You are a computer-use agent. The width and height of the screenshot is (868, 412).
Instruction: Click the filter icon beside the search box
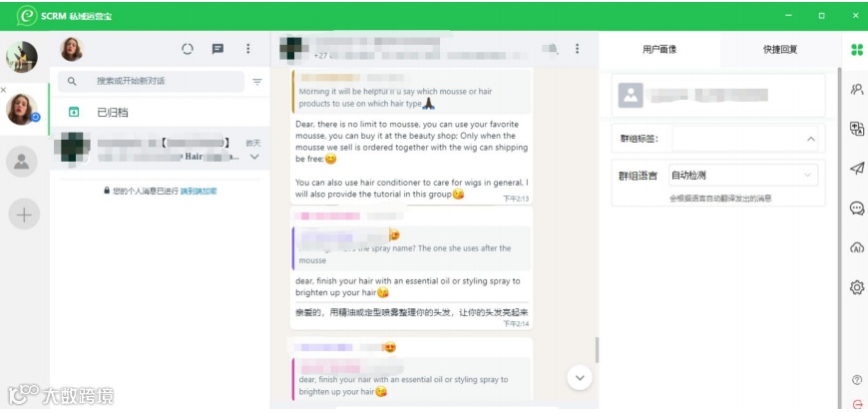(x=257, y=82)
